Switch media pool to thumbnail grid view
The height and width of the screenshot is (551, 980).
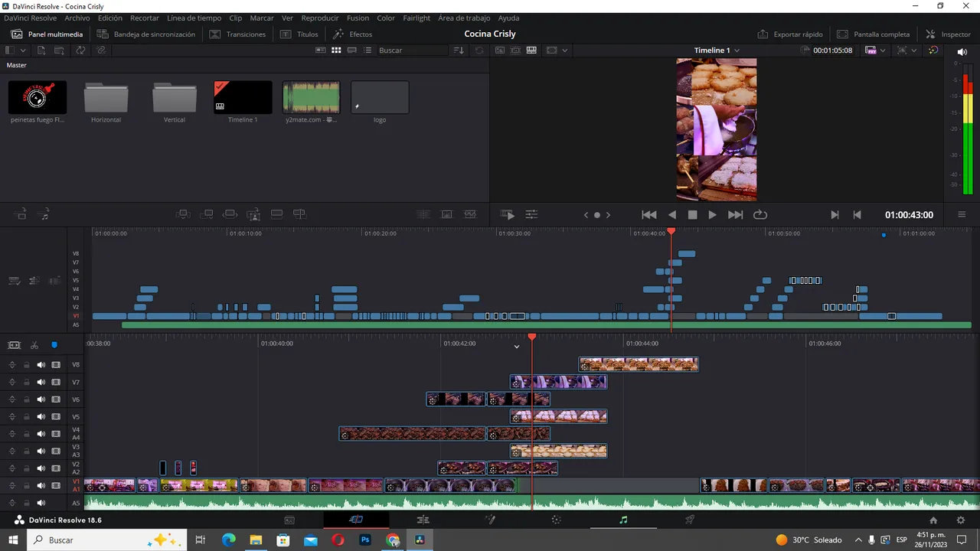tap(336, 50)
